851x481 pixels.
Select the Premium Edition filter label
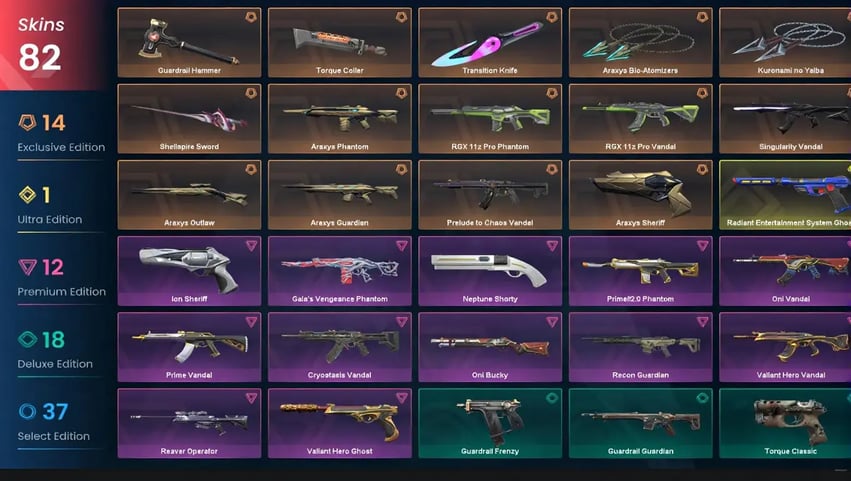tap(61, 292)
